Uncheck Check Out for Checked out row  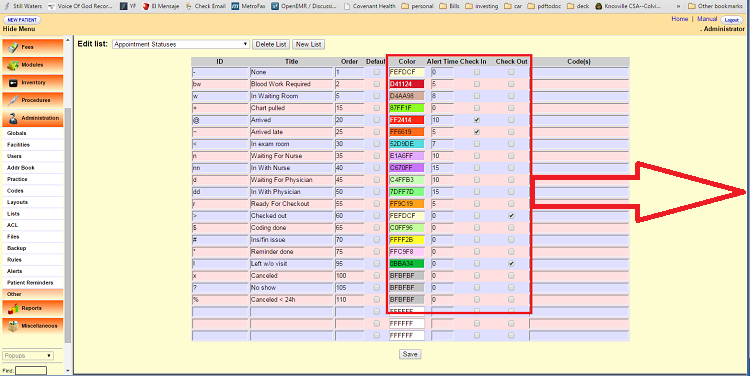[x=511, y=216]
